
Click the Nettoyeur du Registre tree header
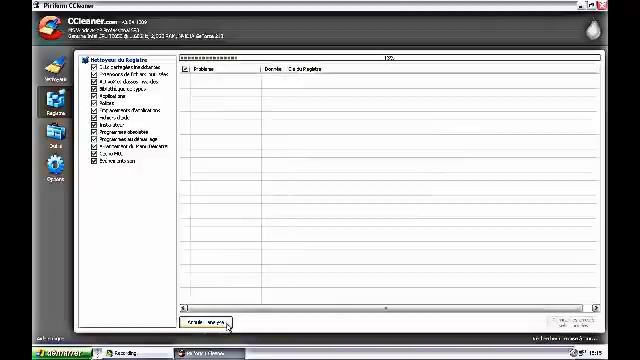point(119,60)
